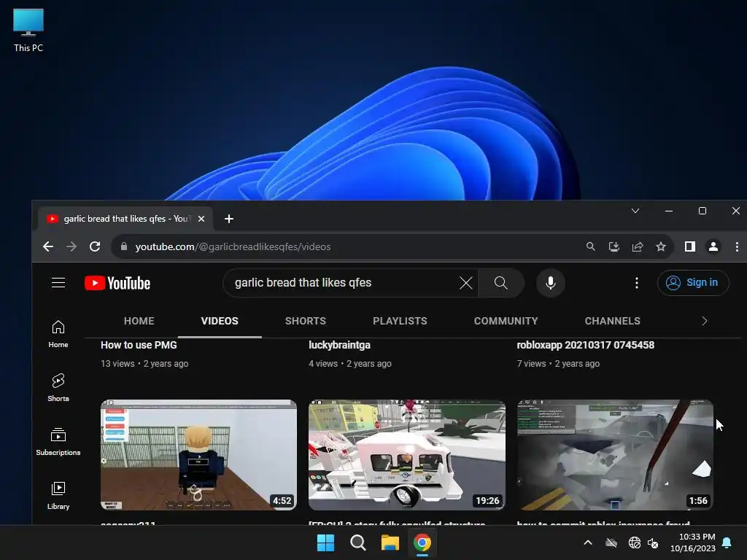The width and height of the screenshot is (747, 560).
Task: Open a new Chrome tab
Action: point(228,219)
